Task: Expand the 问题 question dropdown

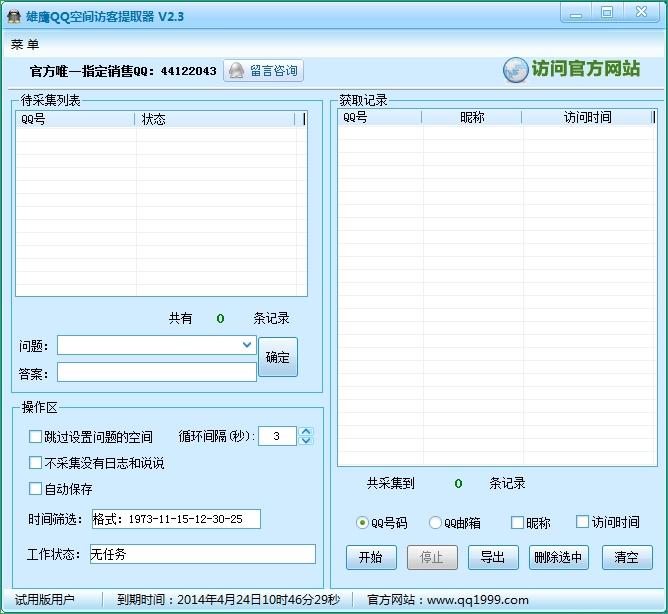Action: coord(248,345)
